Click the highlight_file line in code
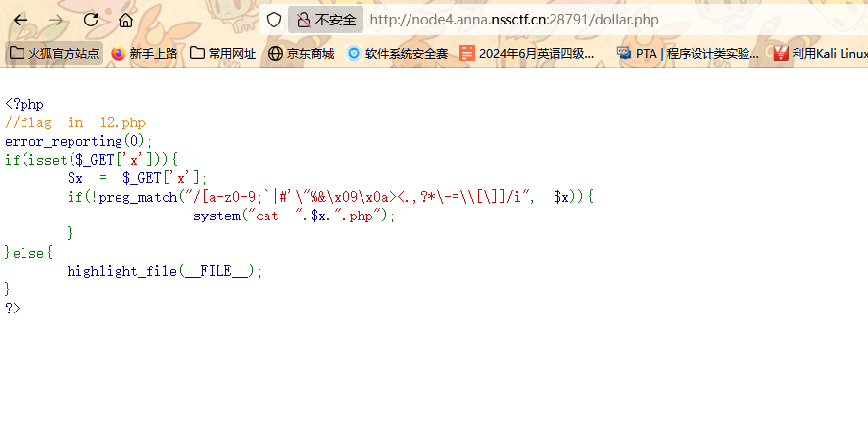Image resolution: width=868 pixels, height=432 pixels. (165, 271)
